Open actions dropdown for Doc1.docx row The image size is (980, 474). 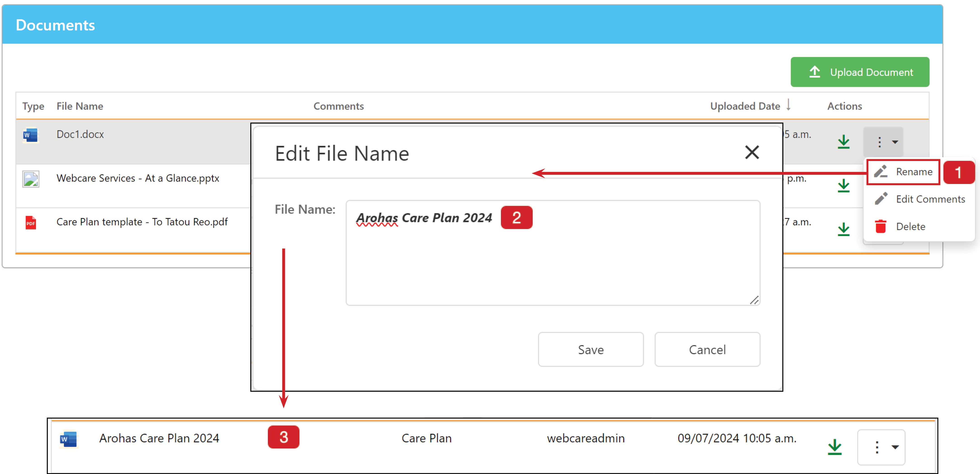[883, 142]
